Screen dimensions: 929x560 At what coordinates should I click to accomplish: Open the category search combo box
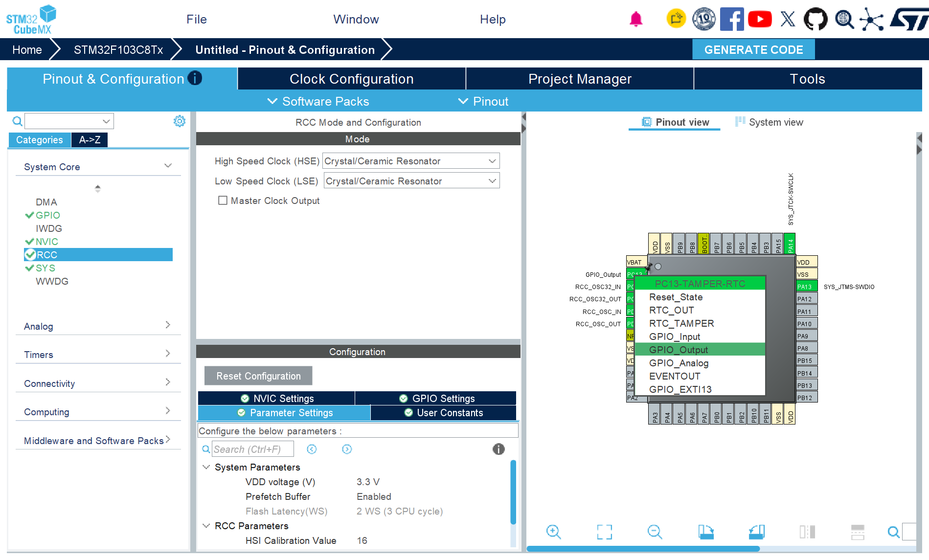coord(69,121)
